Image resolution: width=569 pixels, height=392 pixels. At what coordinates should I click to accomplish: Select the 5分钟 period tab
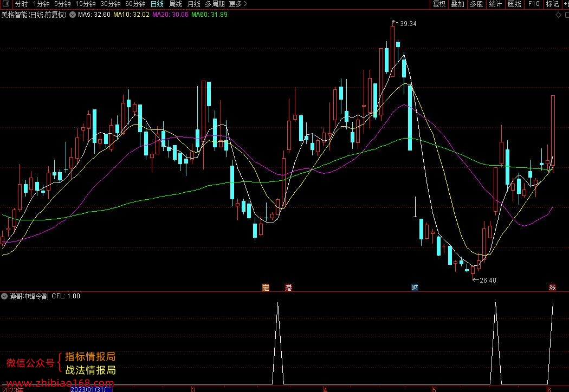pos(62,4)
